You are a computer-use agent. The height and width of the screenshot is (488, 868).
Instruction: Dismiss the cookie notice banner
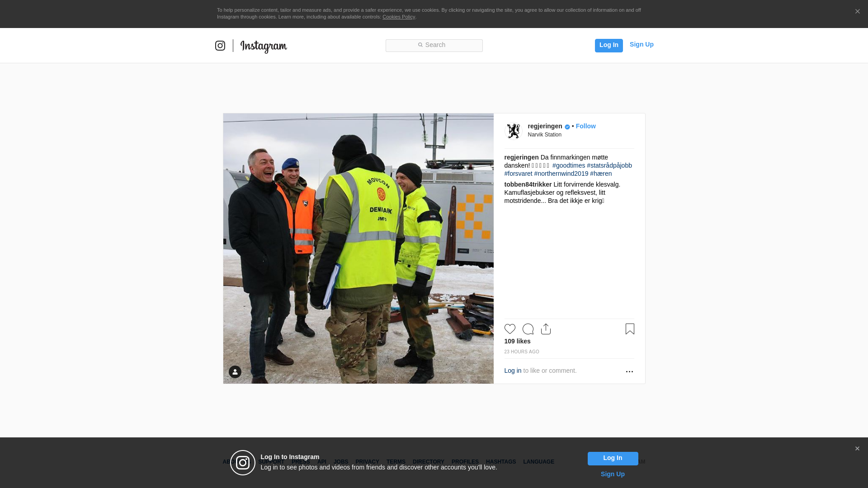pos(857,12)
